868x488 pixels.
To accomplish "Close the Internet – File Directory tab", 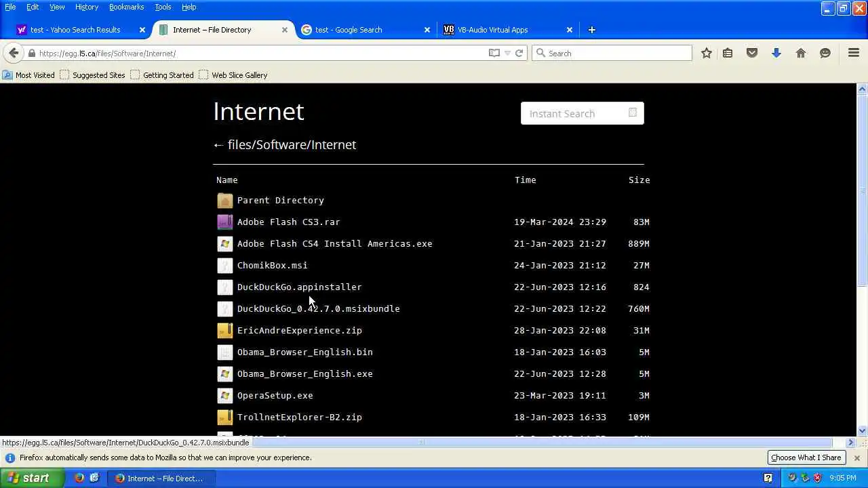I will [x=285, y=30].
